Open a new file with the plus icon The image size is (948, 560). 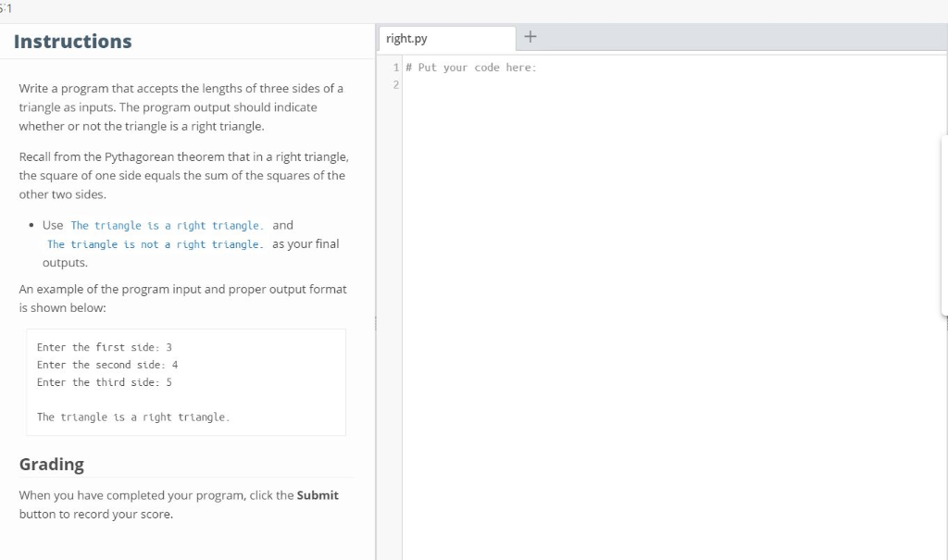[530, 36]
